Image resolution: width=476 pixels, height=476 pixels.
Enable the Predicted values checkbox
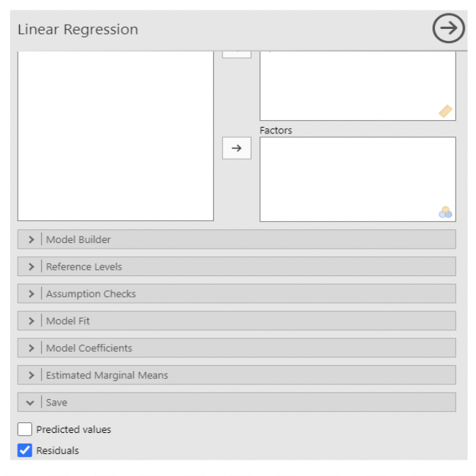coord(25,429)
